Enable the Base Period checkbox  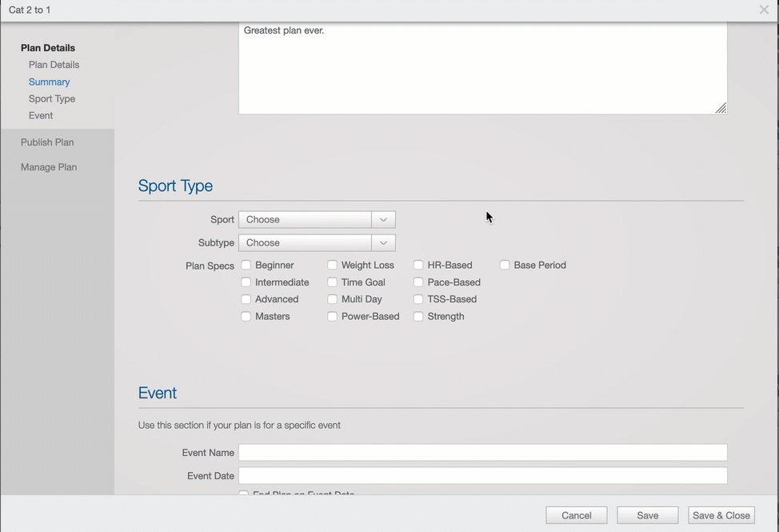point(504,266)
